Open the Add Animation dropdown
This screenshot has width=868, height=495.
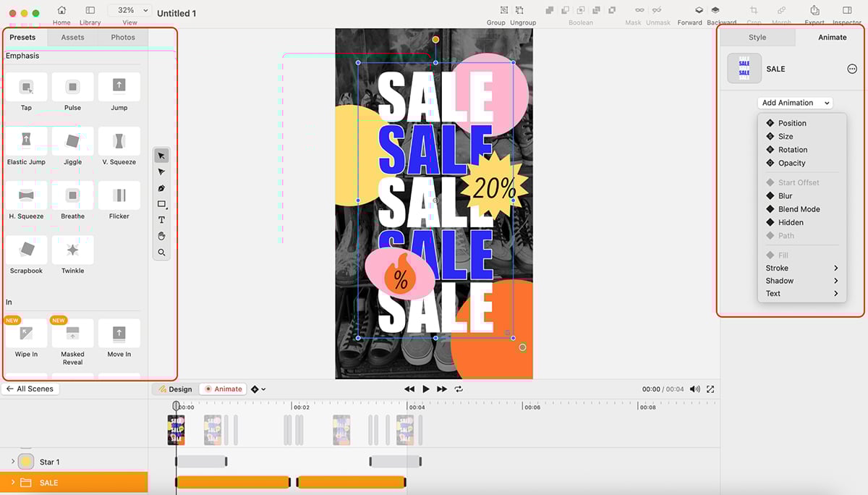tap(794, 102)
